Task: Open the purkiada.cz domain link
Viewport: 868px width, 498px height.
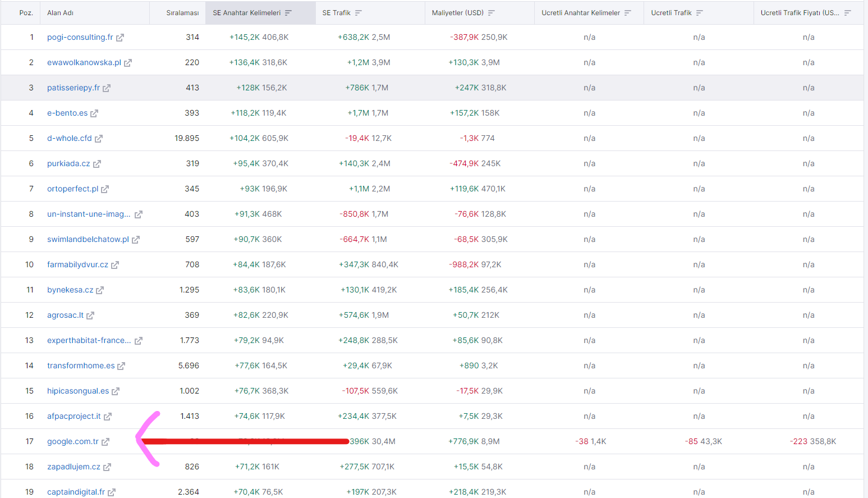Action: [x=68, y=163]
